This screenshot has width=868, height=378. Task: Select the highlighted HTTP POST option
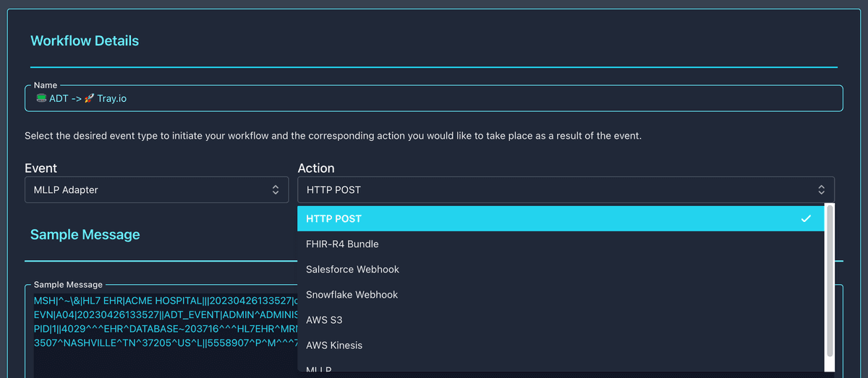pyautogui.click(x=561, y=218)
